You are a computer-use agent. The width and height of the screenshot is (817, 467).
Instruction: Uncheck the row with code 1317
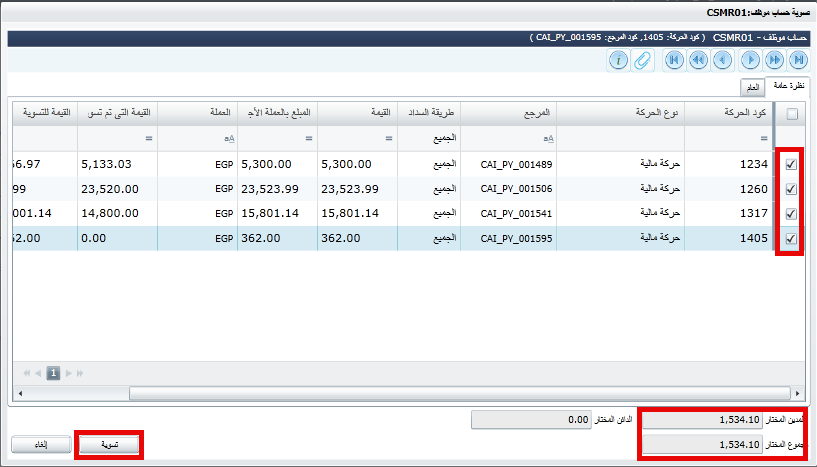point(792,214)
